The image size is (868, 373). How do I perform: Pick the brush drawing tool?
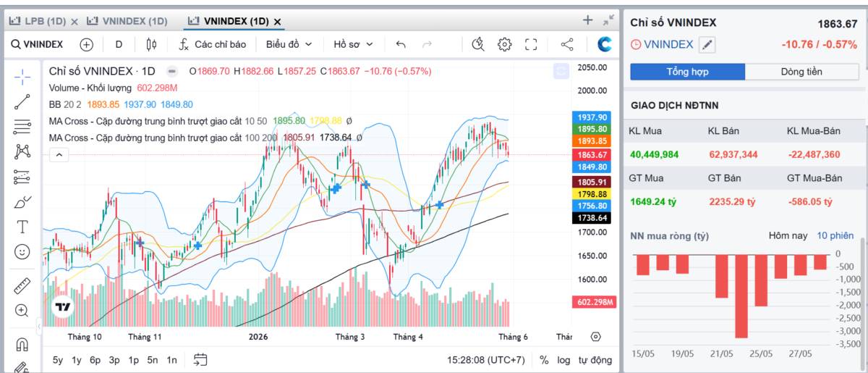(x=22, y=202)
